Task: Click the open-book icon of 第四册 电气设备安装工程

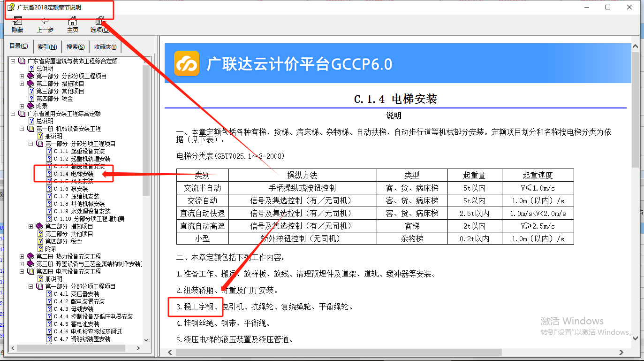Action: pyautogui.click(x=31, y=271)
